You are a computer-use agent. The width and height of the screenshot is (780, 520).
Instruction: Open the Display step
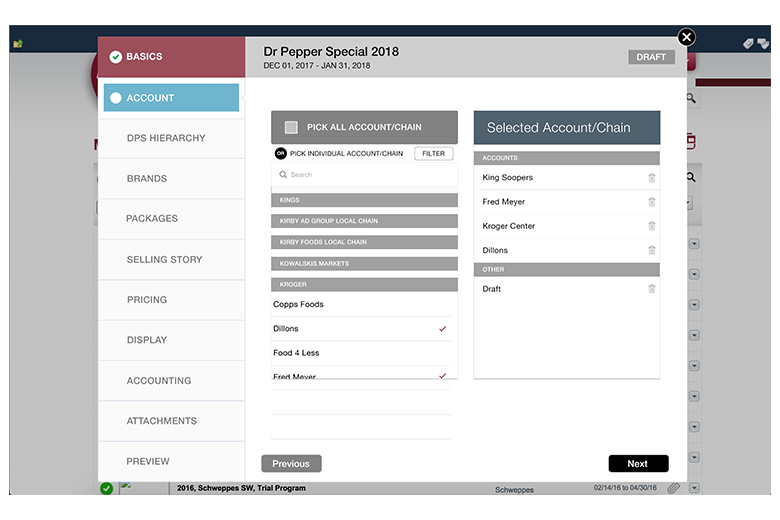click(x=171, y=340)
